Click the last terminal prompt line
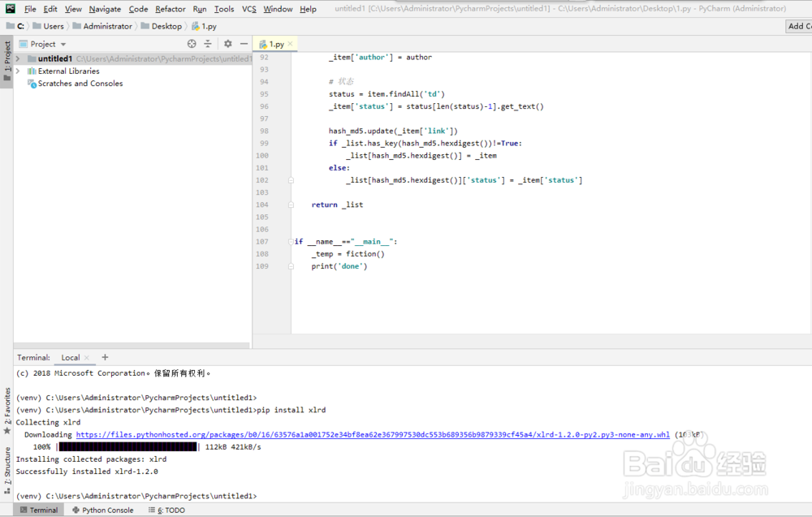This screenshot has width=812, height=517. pos(136,496)
